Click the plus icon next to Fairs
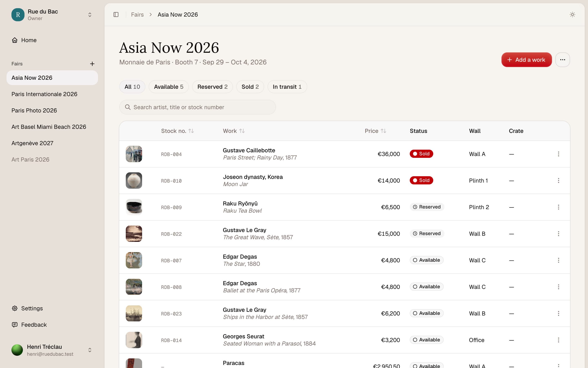The width and height of the screenshot is (588, 368). (92, 64)
